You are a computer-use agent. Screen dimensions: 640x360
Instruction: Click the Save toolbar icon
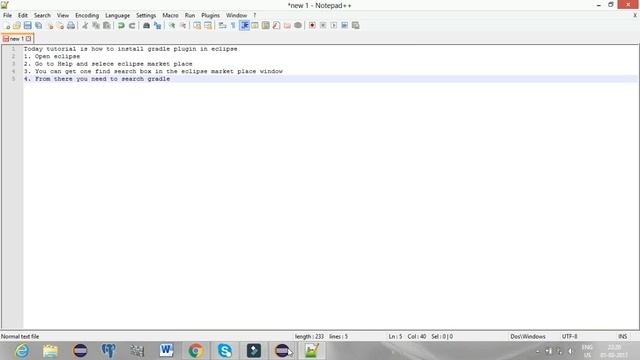click(x=27, y=26)
